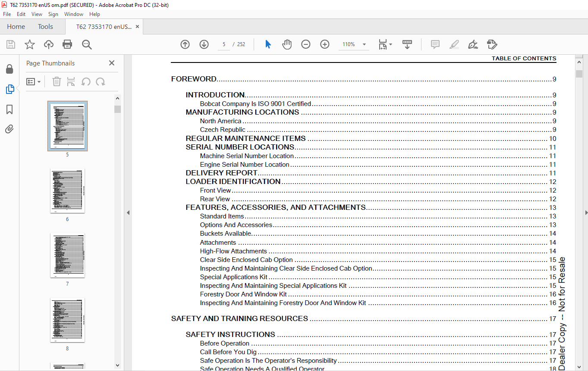Go to previous page with up arrow

[185, 44]
